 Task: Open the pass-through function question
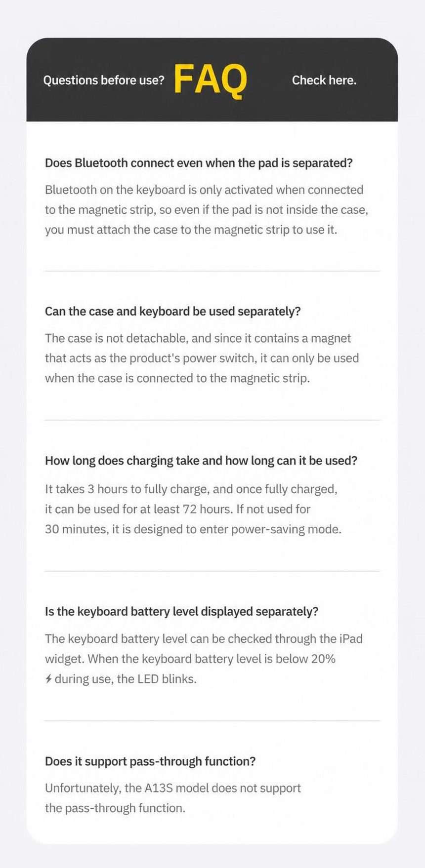(150, 761)
